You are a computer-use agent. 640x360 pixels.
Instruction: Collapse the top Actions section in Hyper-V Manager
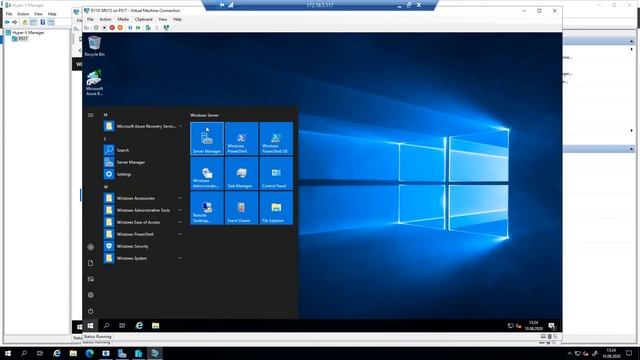tap(631, 41)
